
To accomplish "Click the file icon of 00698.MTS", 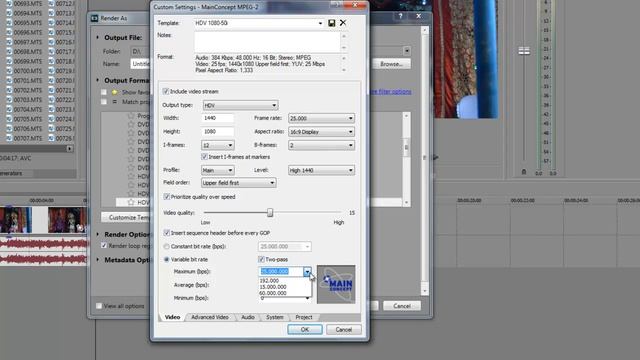I will click(9, 52).
